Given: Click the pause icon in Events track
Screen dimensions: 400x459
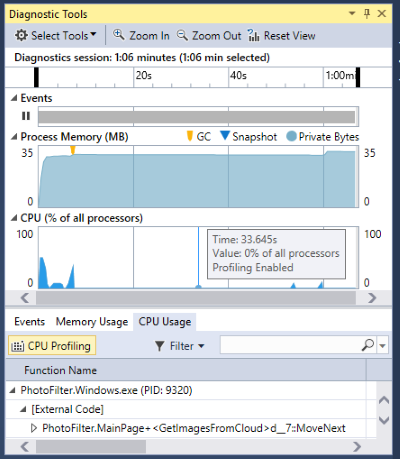Looking at the screenshot, I should pos(26,116).
